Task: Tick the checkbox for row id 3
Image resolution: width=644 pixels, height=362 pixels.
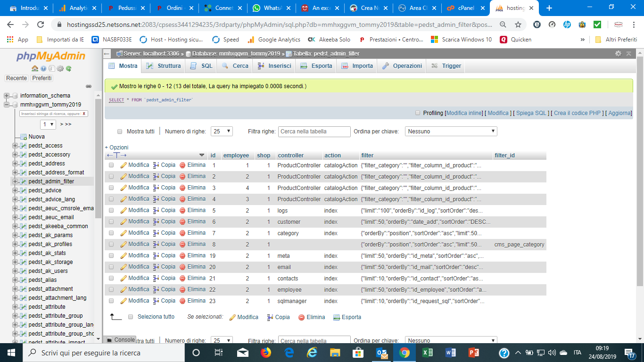Action: click(x=111, y=188)
